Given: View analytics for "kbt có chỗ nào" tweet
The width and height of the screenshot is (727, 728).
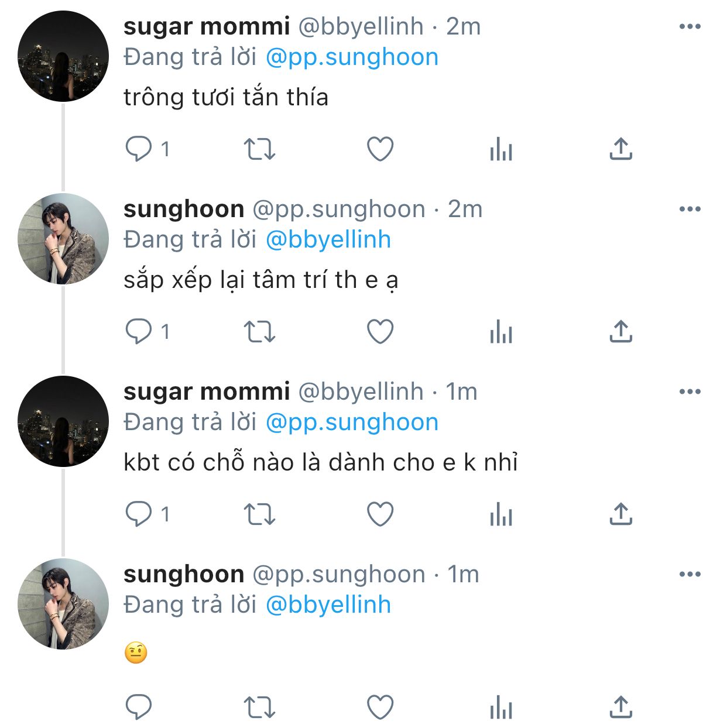Looking at the screenshot, I should (x=501, y=514).
